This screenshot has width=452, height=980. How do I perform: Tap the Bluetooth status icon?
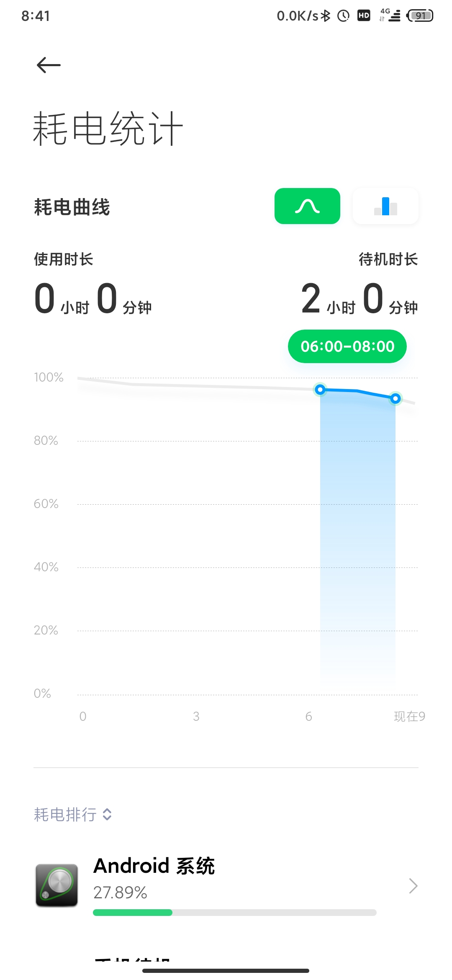point(326,16)
